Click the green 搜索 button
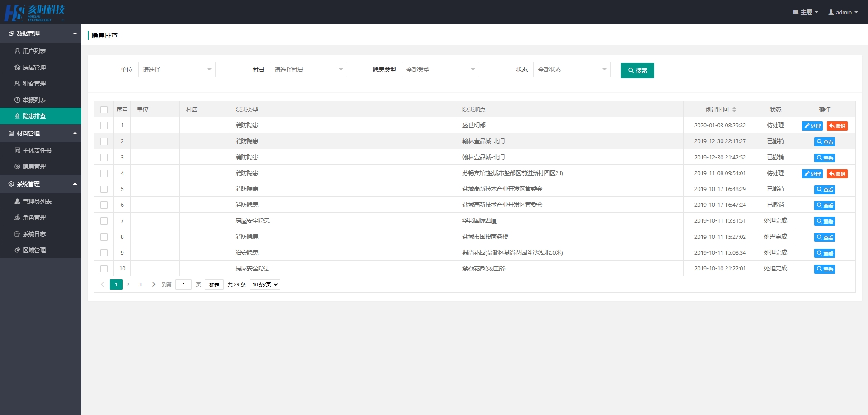868x415 pixels. click(637, 70)
